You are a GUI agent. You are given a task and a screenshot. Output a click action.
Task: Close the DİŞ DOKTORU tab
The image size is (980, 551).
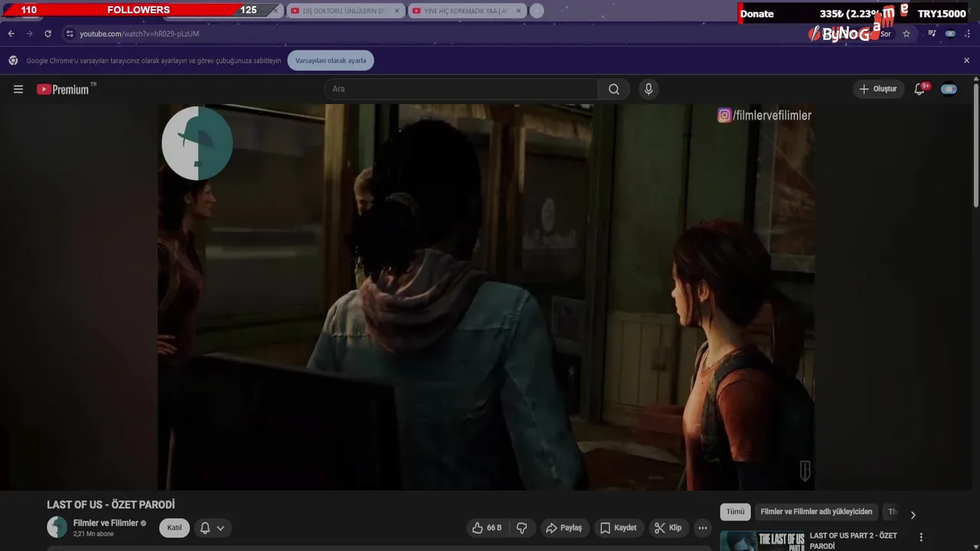397,11
